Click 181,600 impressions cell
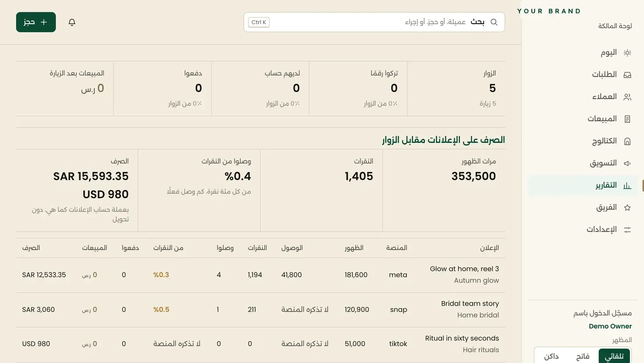The width and height of the screenshot is (644, 363). (356, 275)
